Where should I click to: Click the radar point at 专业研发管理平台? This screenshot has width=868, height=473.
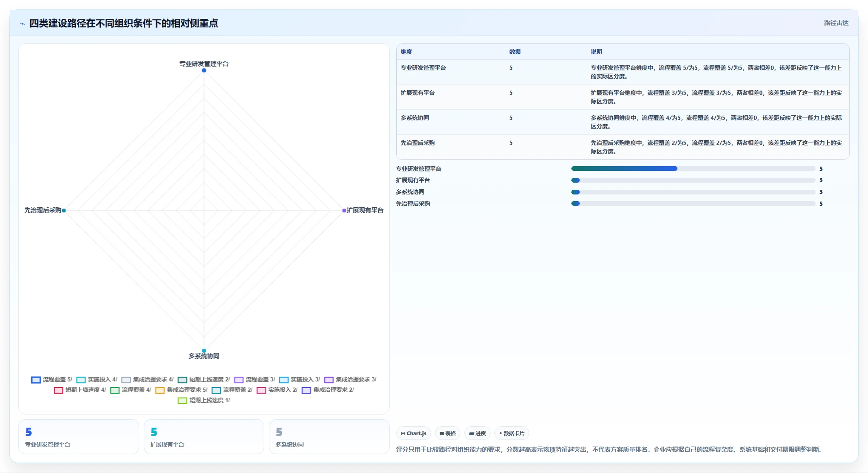pos(204,70)
